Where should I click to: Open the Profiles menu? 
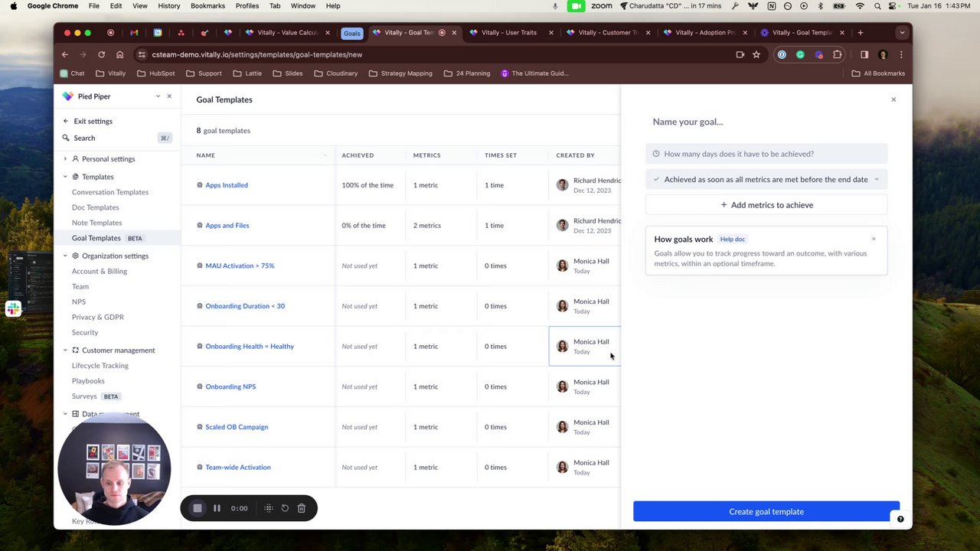click(247, 5)
